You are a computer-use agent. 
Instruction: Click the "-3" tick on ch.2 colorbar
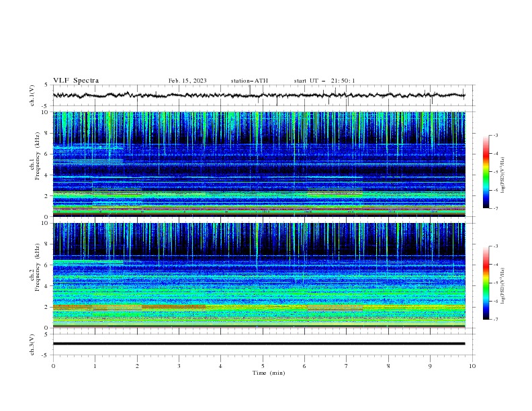496,246
